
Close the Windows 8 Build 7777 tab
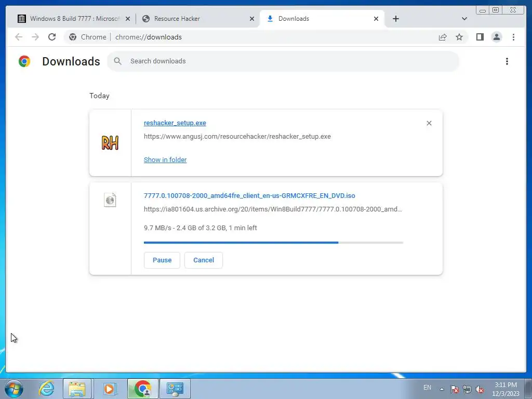[x=128, y=19]
